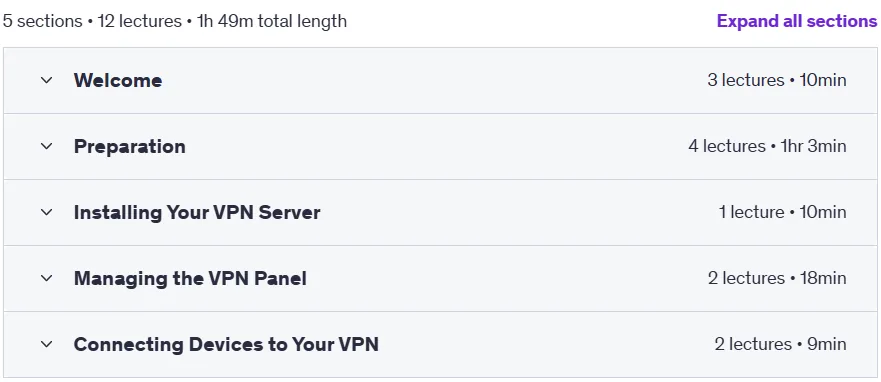
Task: Click the Installing Your VPN Server heading
Action: [x=197, y=212]
